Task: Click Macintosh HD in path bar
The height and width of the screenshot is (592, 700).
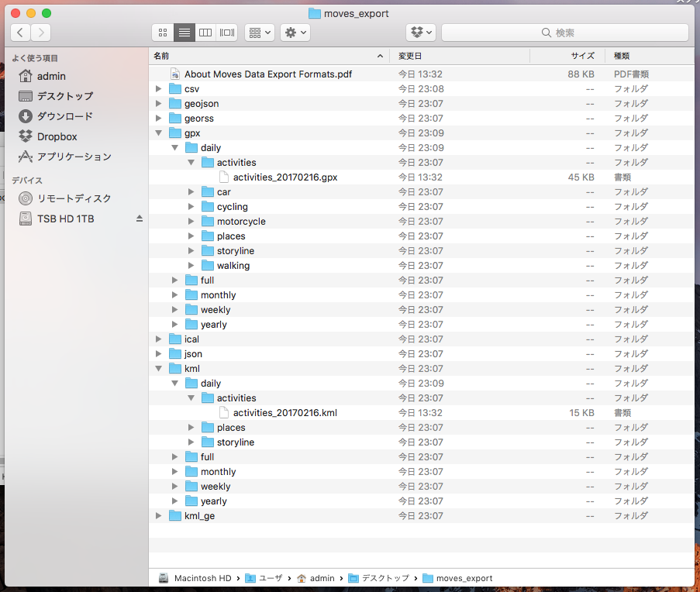Action: [x=195, y=578]
